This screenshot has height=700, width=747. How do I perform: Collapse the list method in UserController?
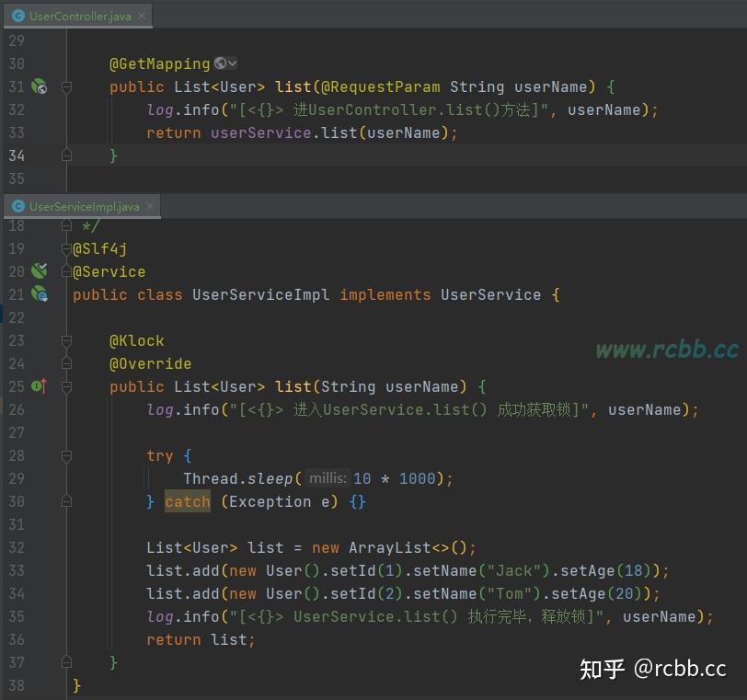coord(65,86)
